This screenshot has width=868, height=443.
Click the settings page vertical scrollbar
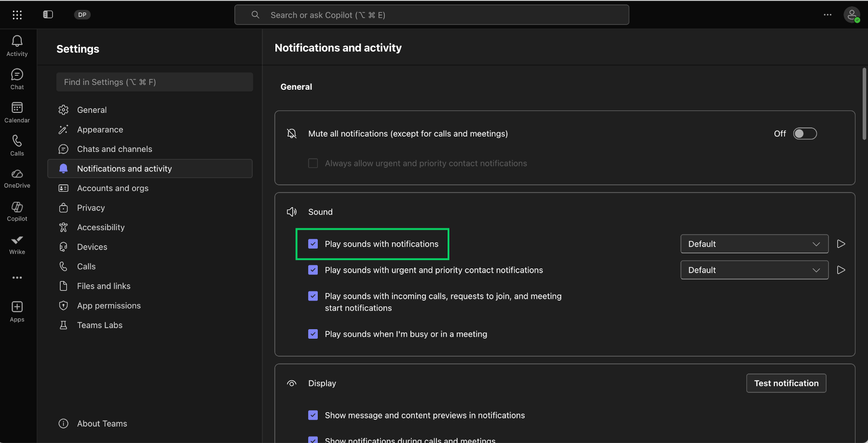click(x=864, y=104)
